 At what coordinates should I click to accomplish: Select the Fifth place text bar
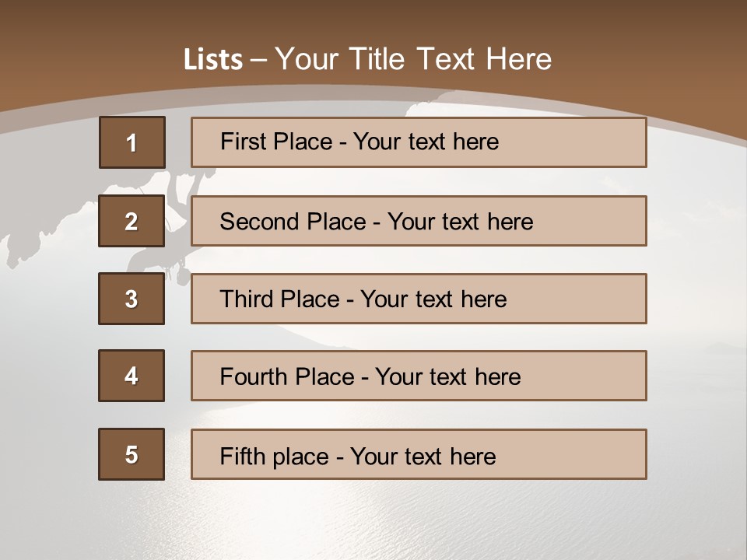pyautogui.click(x=419, y=454)
